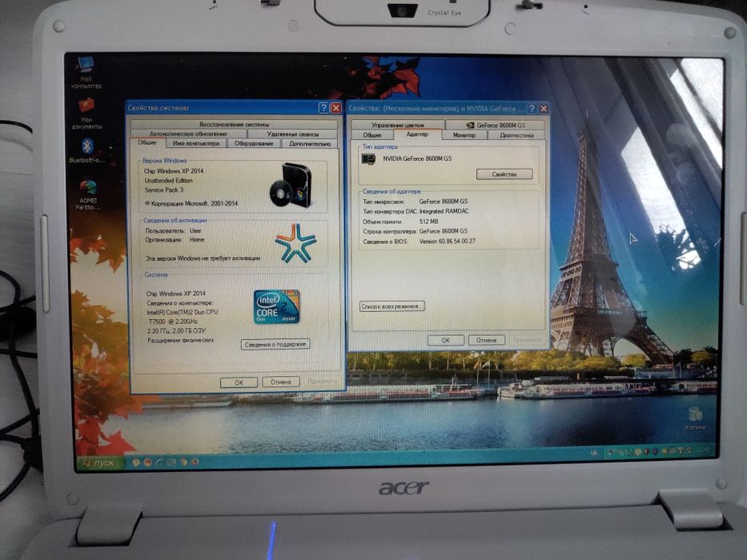Switch to Автоматическое обновление tab
The image size is (747, 560).
click(188, 134)
